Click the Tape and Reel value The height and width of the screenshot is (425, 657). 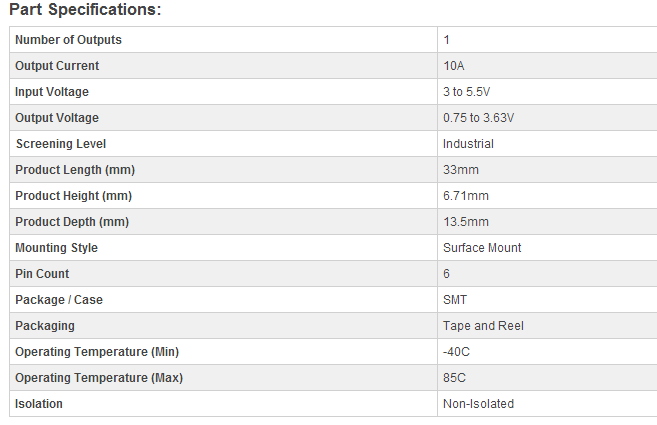tap(484, 326)
